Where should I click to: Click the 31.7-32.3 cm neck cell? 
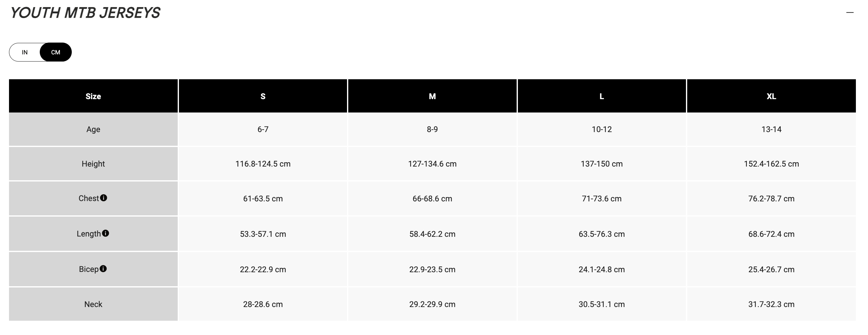click(771, 304)
